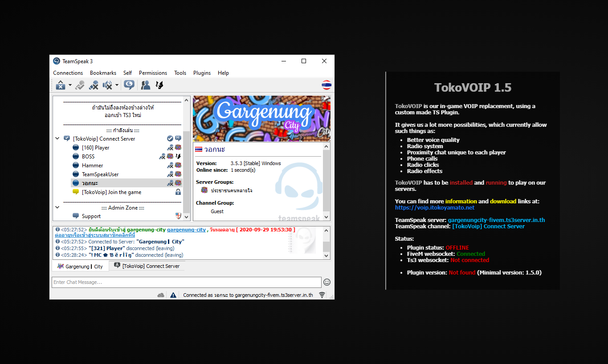This screenshot has width=608, height=364.
Task: Click the warning triangle in status bar
Action: coord(173,295)
